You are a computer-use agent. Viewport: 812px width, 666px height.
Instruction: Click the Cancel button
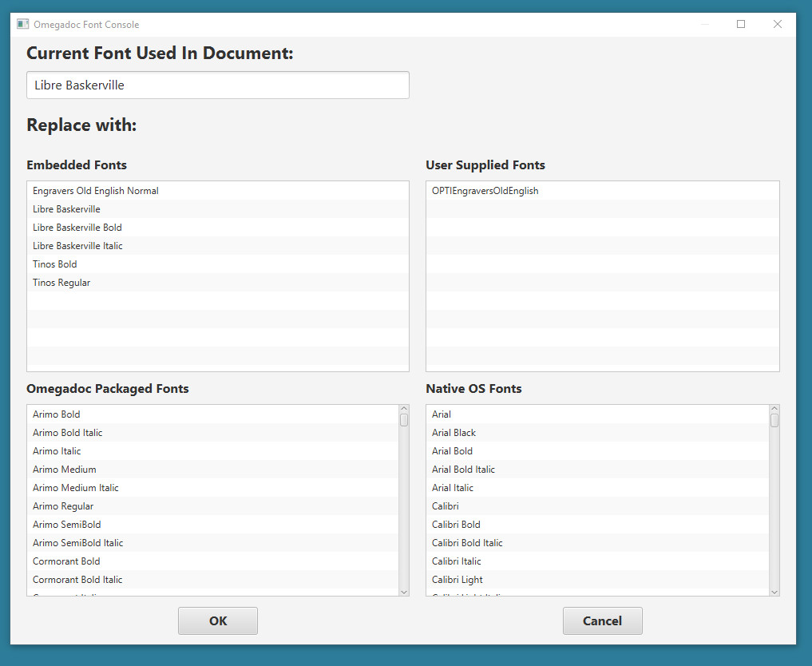click(602, 621)
